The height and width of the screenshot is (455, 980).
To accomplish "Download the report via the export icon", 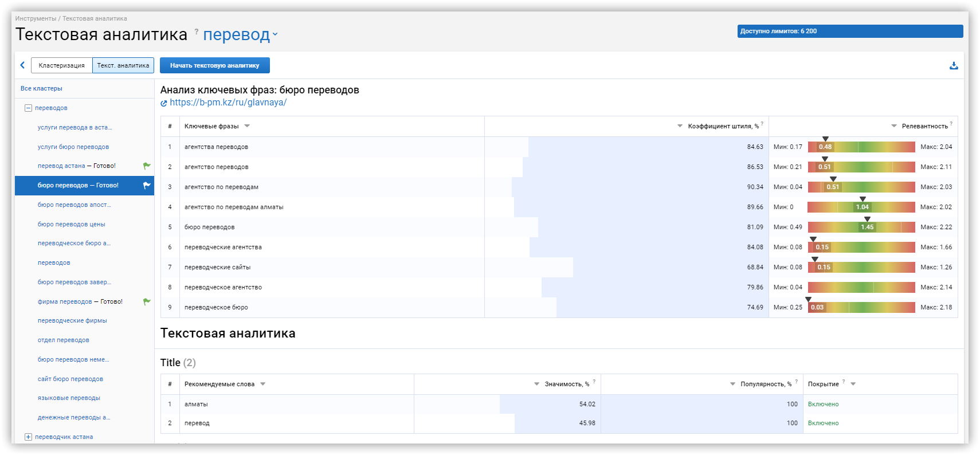I will pos(954,66).
